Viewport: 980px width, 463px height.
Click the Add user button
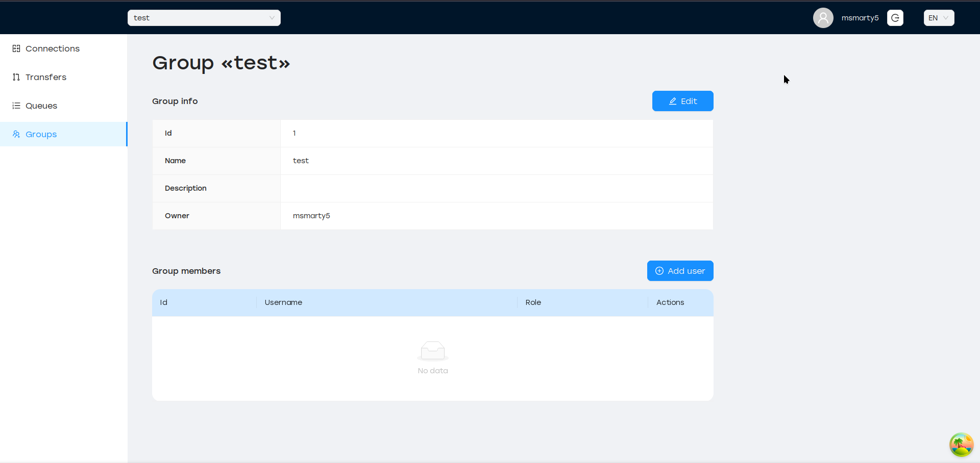[680, 271]
